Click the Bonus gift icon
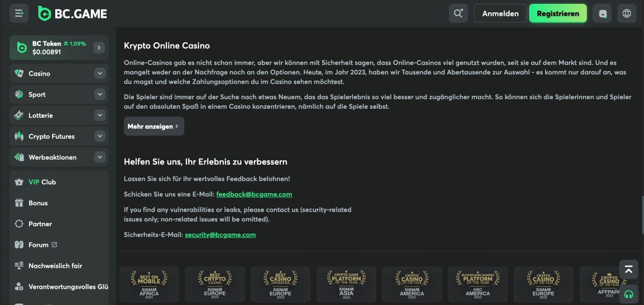Screen dimensions: 644x305 point(19,203)
